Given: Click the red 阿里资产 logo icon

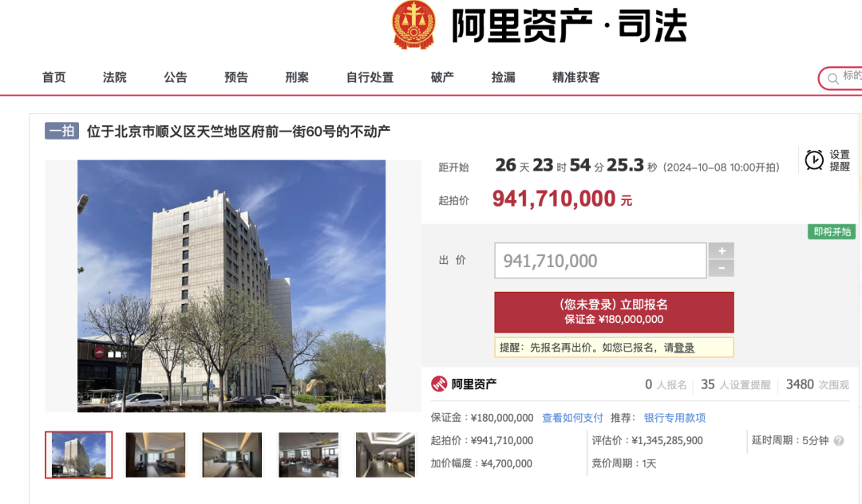Looking at the screenshot, I should (439, 384).
